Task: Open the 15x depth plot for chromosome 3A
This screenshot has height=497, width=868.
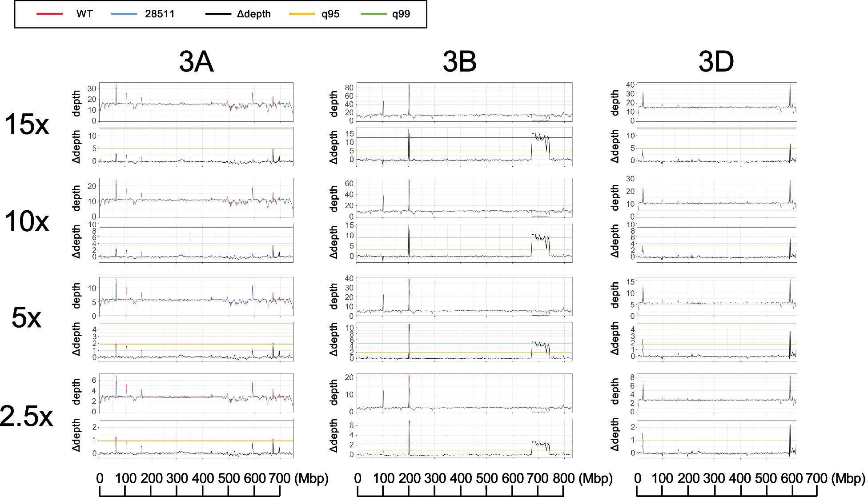Action: 196,102
